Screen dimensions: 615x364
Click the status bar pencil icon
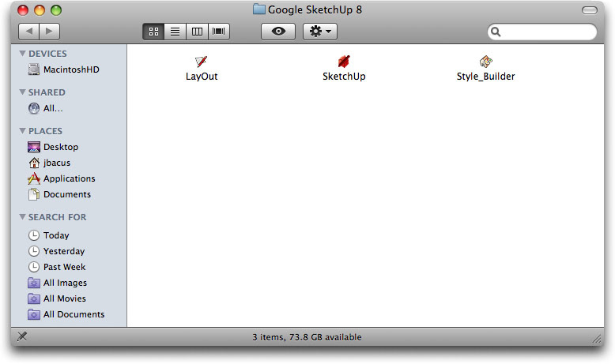click(22, 336)
